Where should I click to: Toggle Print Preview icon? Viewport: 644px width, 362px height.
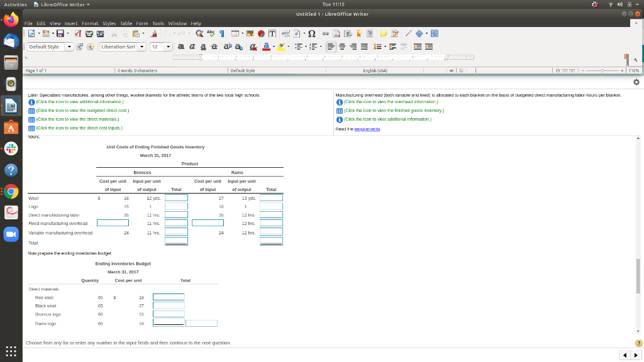[x=100, y=34]
